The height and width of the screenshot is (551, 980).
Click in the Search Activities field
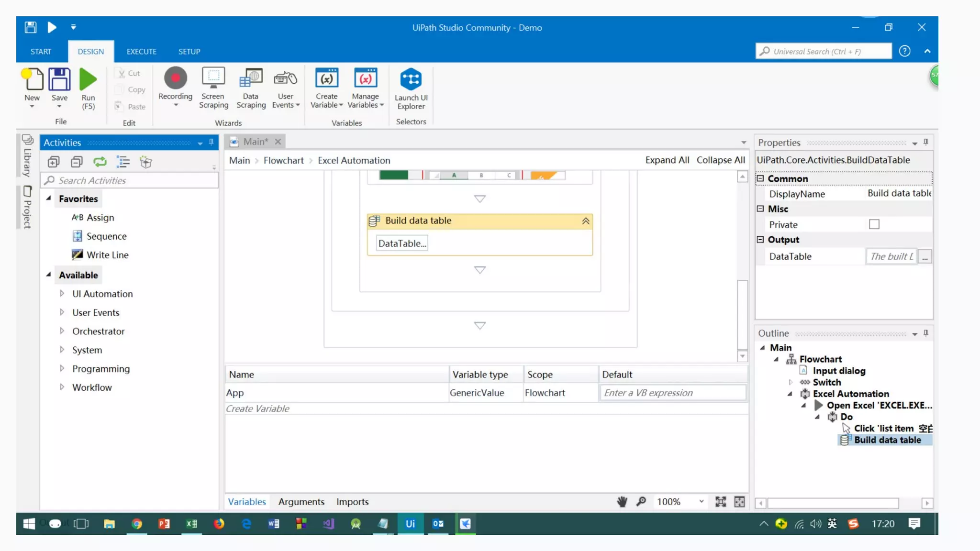coord(129,180)
